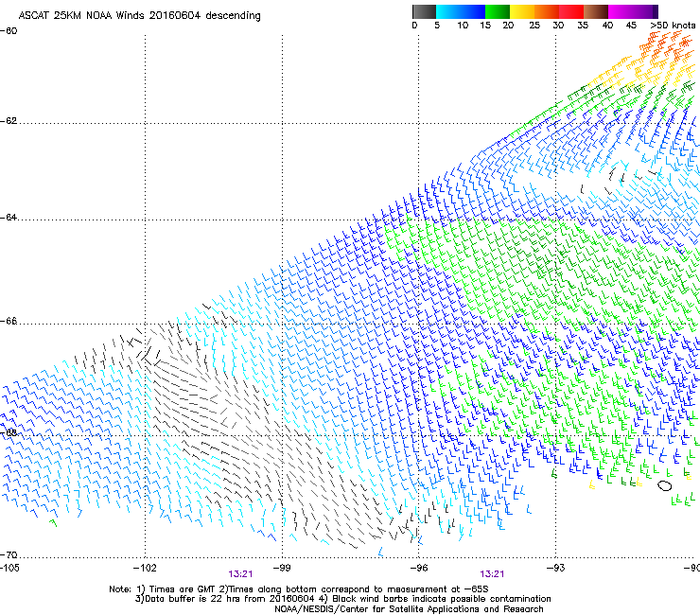This screenshot has width=700, height=615.
Task: Click the purple '13:21' time left of -99
Action: click(240, 574)
